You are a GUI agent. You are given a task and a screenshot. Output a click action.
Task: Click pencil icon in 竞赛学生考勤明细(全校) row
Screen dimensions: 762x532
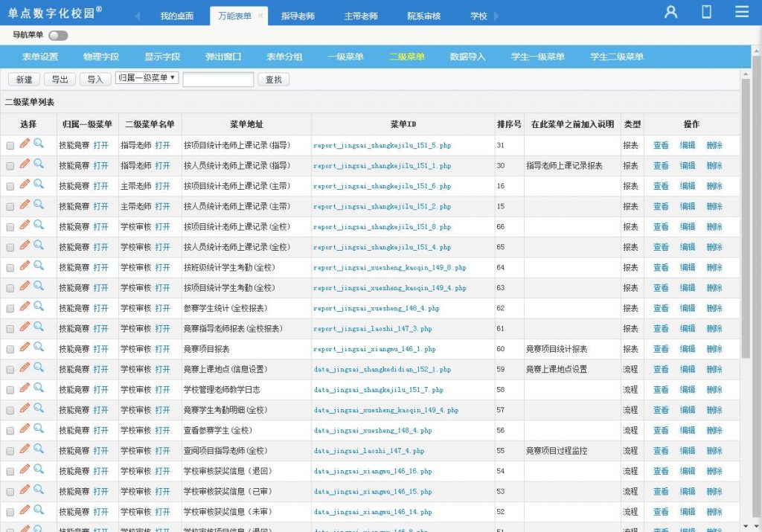coord(25,408)
